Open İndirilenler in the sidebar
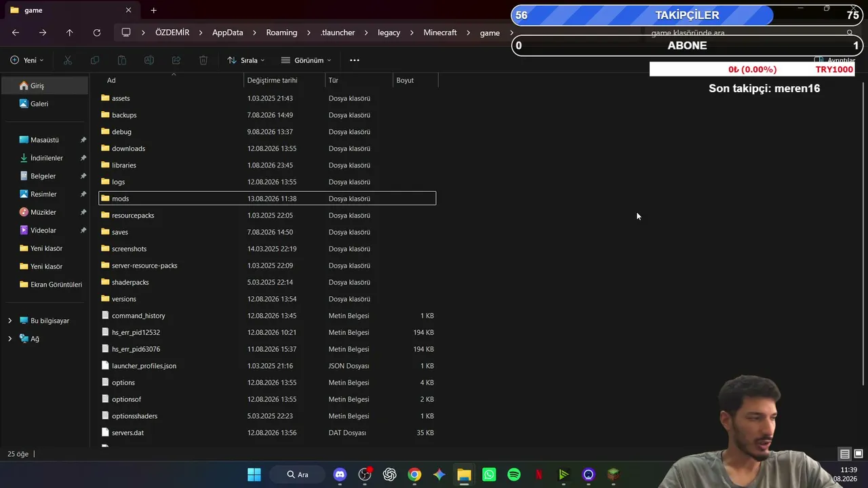868x488 pixels. [45, 158]
